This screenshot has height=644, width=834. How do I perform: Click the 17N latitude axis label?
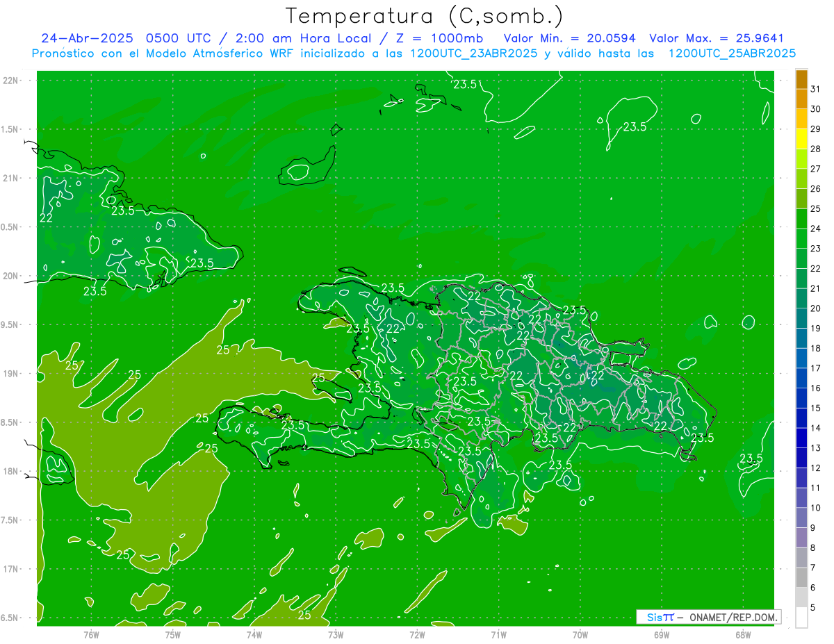point(10,569)
